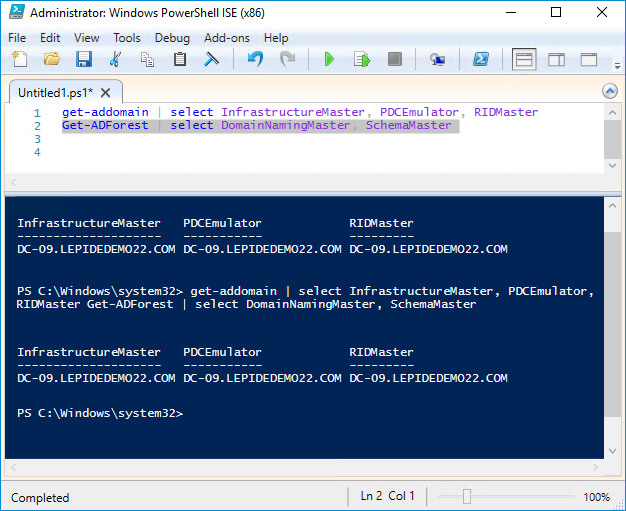Show script pane maximized layout

coord(589,60)
